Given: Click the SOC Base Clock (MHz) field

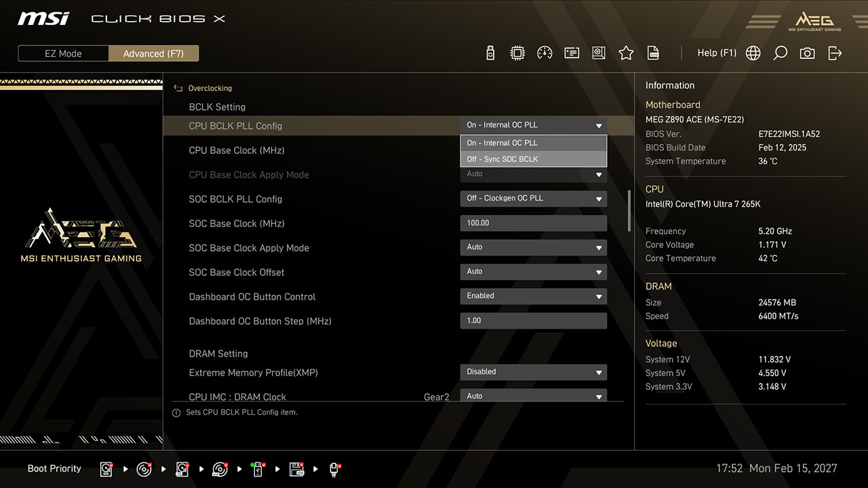Looking at the screenshot, I should (533, 223).
